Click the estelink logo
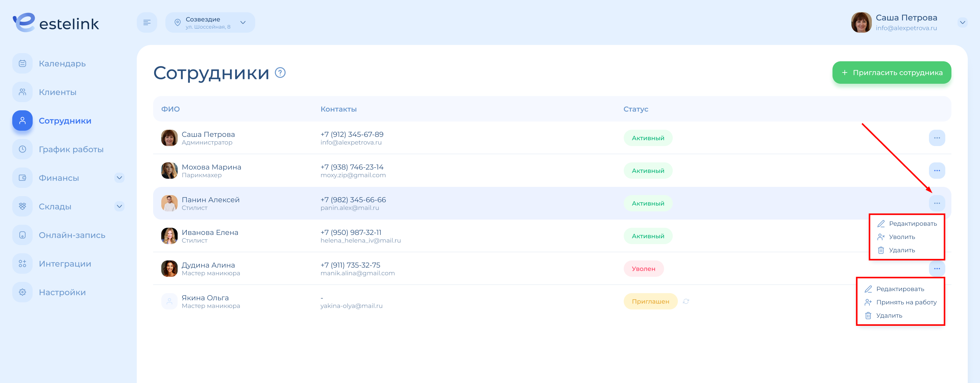 coord(56,22)
